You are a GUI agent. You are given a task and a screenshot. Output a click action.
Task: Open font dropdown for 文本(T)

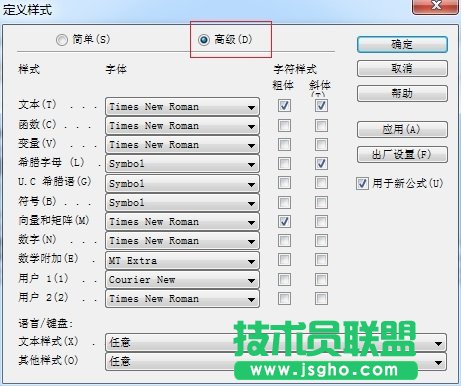coord(182,107)
